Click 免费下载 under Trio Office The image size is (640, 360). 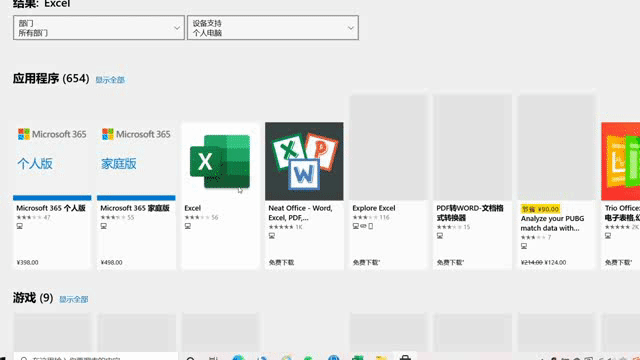tap(618, 262)
